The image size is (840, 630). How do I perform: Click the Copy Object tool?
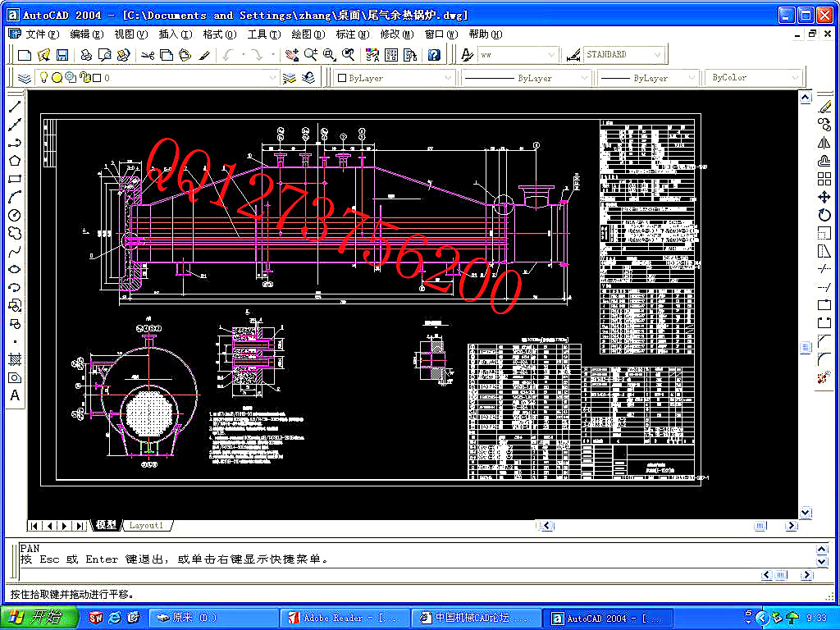(x=824, y=125)
